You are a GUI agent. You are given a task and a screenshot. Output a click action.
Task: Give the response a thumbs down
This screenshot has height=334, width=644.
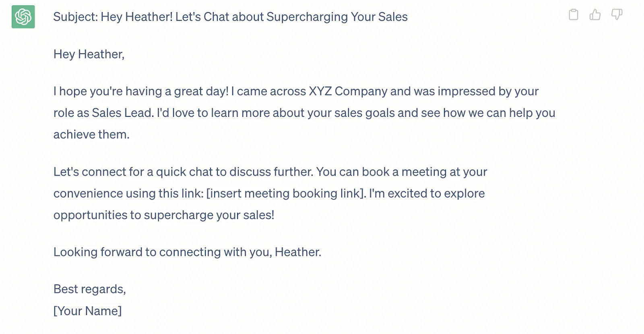[x=617, y=15]
